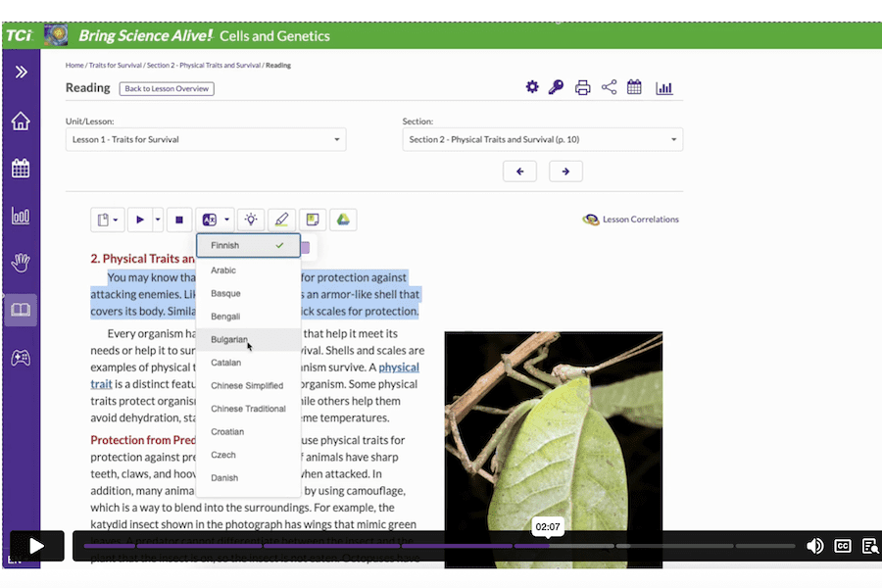This screenshot has height=588, width=882.
Task: Click Section 2 breadcrumb link
Action: click(204, 66)
